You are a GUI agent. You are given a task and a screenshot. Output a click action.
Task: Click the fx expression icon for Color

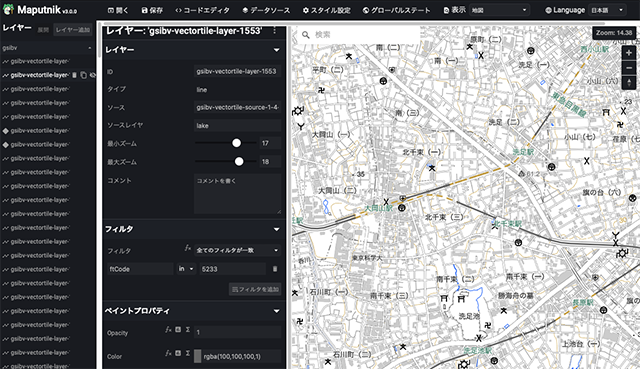click(168, 353)
